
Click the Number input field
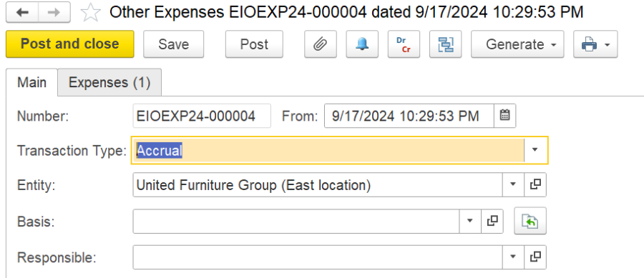pos(202,116)
